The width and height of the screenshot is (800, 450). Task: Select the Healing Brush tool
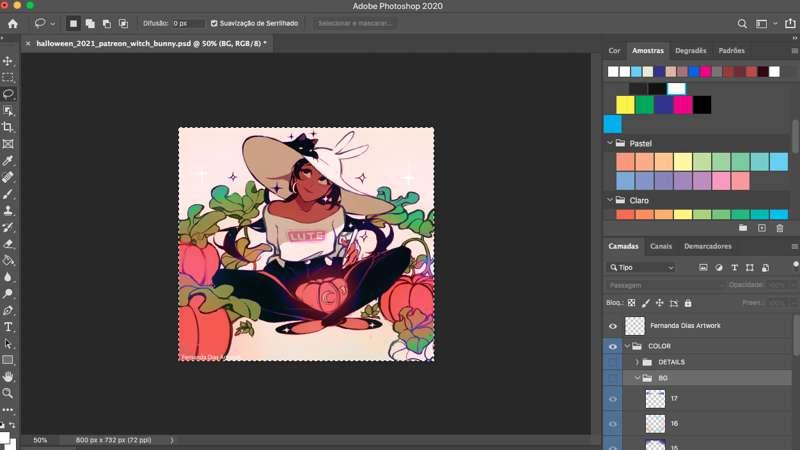click(8, 177)
